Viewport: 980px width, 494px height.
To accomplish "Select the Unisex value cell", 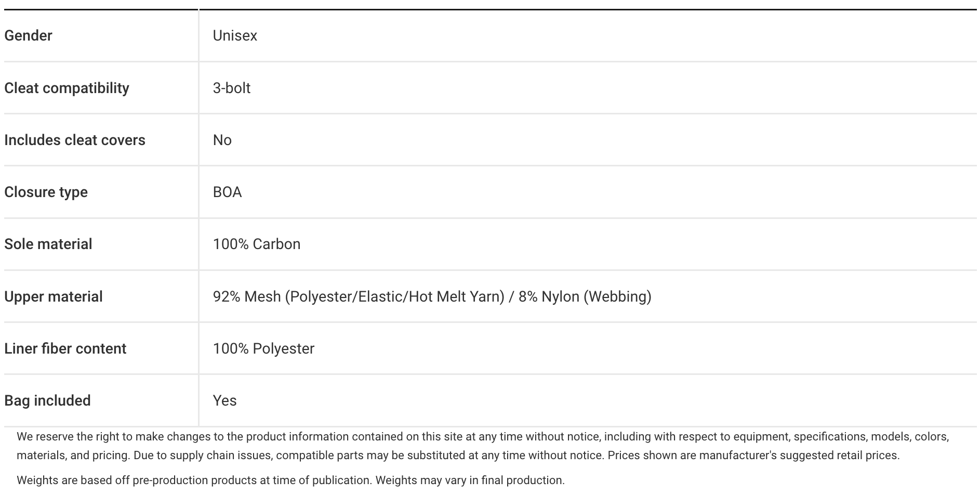I will [235, 36].
